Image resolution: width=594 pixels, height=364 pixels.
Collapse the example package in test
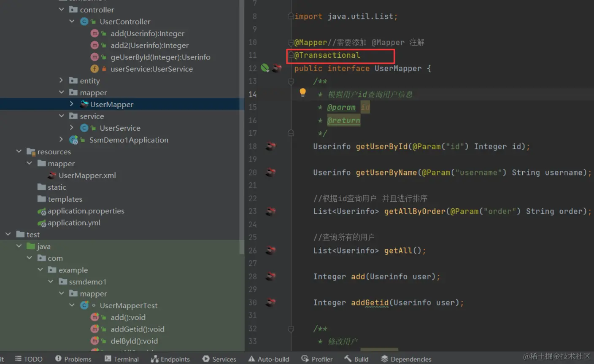point(40,270)
